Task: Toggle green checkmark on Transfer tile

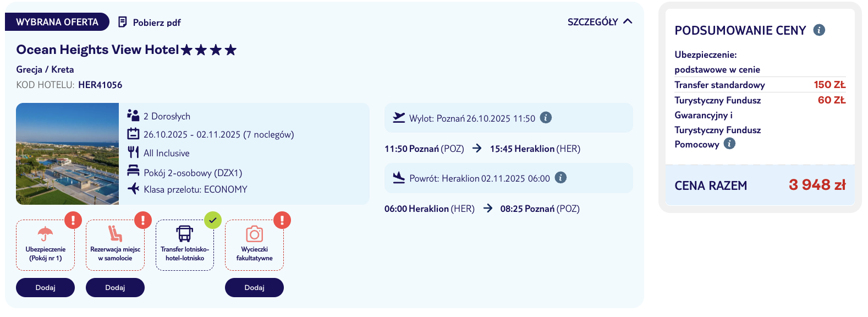Action: pos(213,220)
